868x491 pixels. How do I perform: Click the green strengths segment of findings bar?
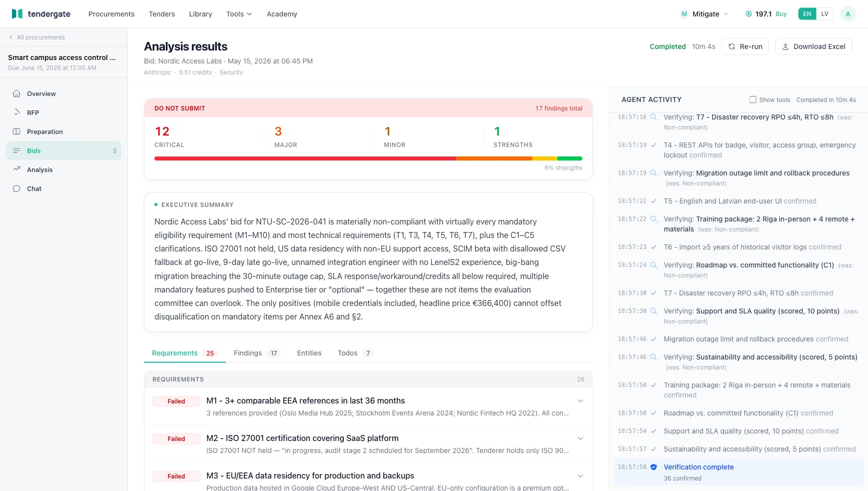click(570, 158)
